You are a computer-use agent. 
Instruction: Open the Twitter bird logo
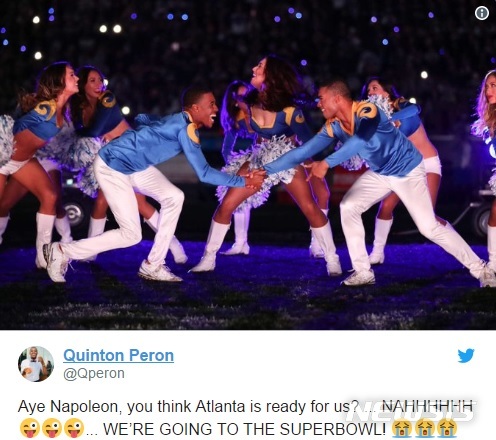[x=466, y=356]
